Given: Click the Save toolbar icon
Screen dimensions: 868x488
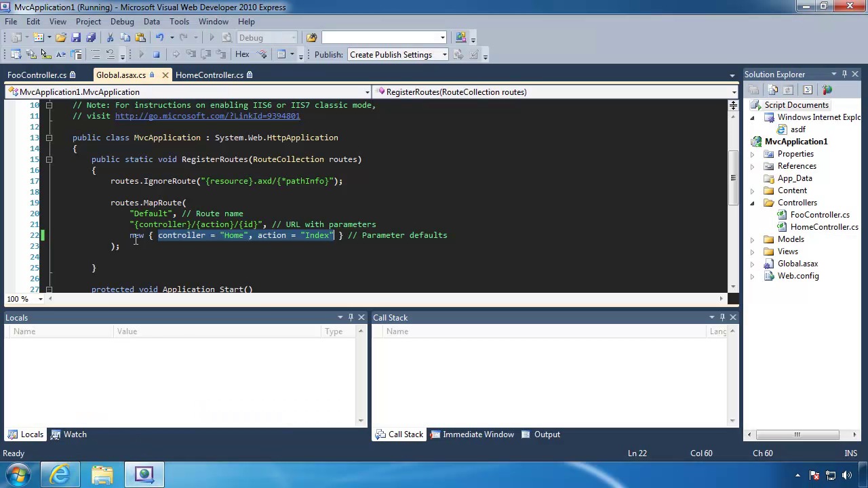Looking at the screenshot, I should [x=76, y=37].
